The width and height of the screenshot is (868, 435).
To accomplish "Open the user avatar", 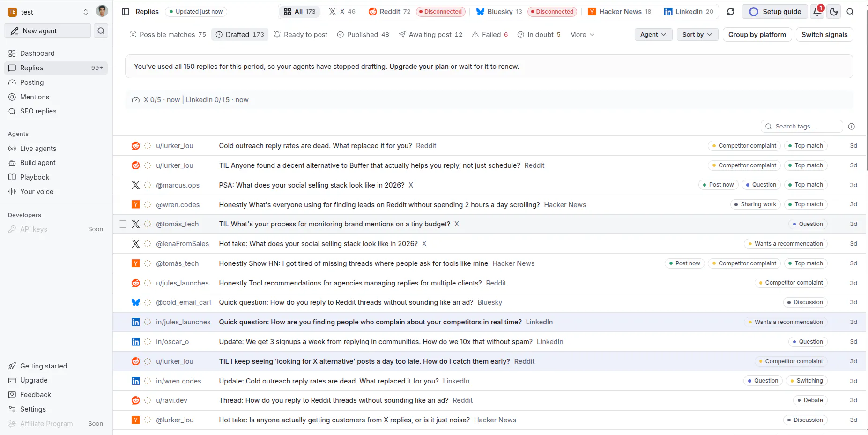I will (x=102, y=11).
